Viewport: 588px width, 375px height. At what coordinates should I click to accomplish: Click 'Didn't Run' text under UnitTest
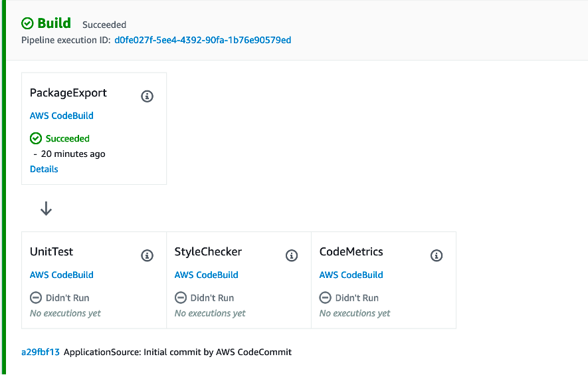point(68,298)
